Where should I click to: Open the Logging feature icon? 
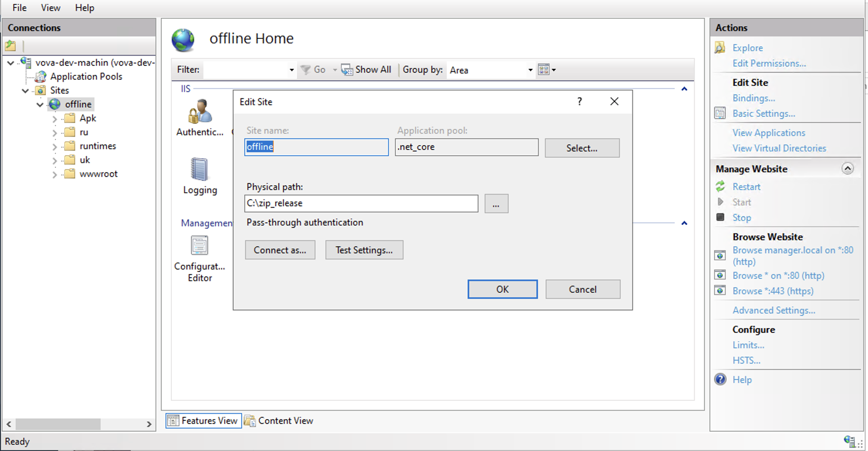199,170
